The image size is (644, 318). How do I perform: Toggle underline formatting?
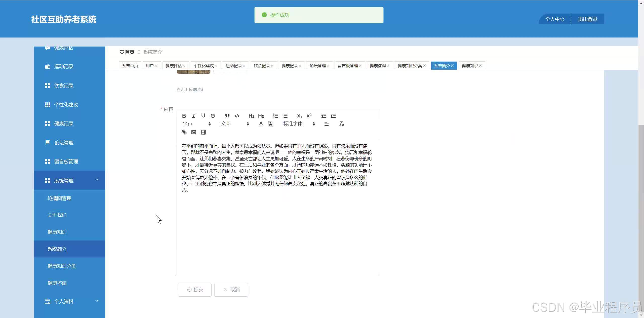[x=203, y=116]
